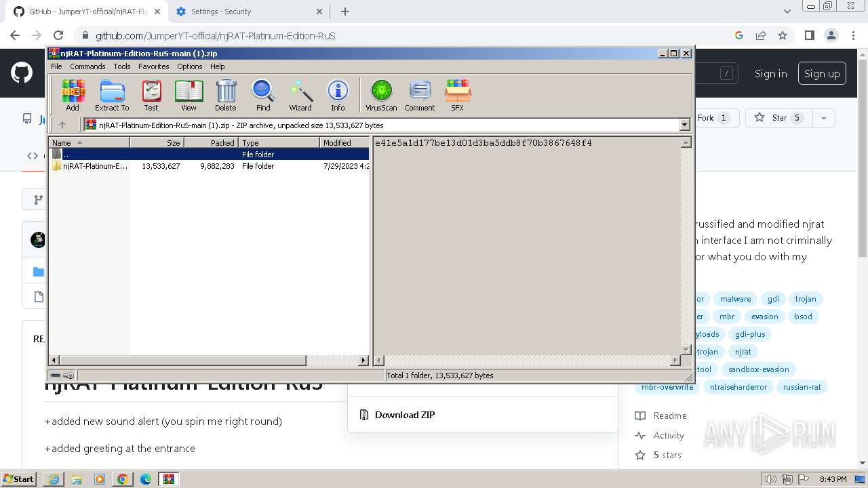Open the File menu in WinRAR
This screenshot has width=868, height=488.
pyautogui.click(x=56, y=66)
